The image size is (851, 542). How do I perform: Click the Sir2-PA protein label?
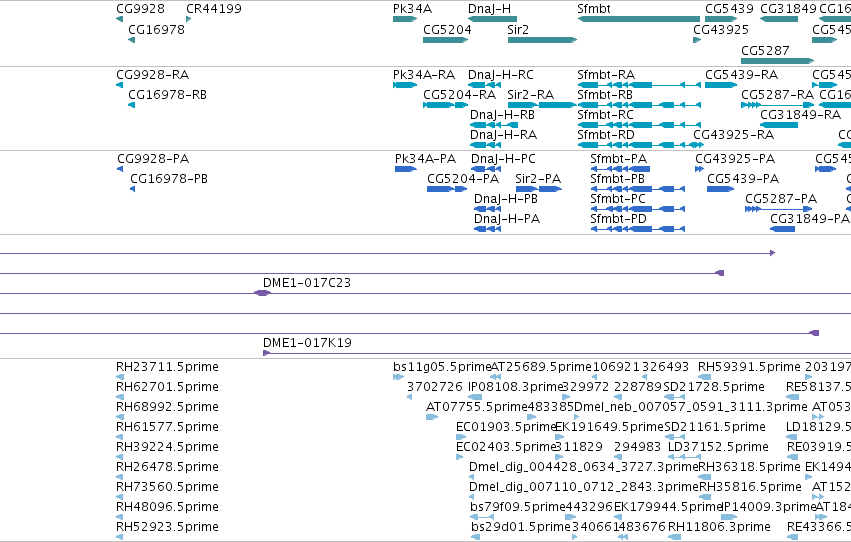click(x=538, y=178)
